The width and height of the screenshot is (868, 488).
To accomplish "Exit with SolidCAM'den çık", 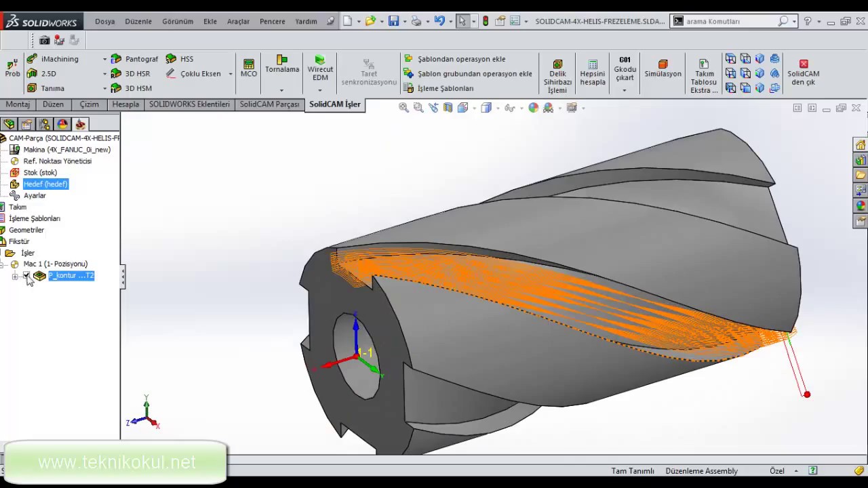I will (x=804, y=73).
